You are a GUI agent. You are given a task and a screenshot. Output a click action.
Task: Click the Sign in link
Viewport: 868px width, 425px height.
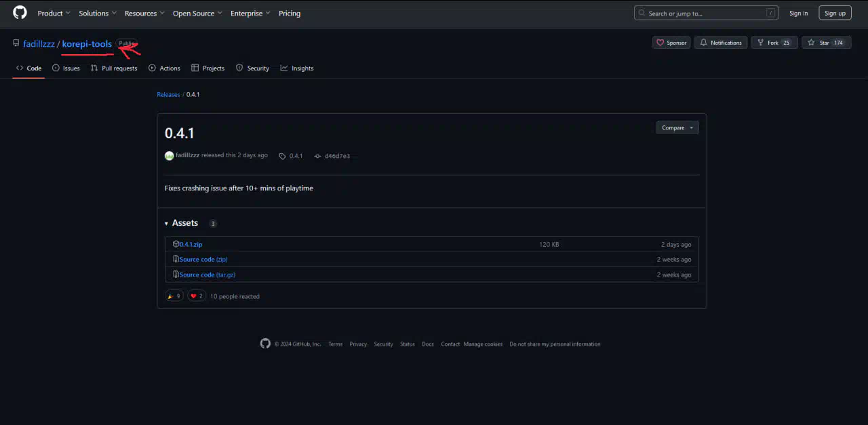[799, 13]
